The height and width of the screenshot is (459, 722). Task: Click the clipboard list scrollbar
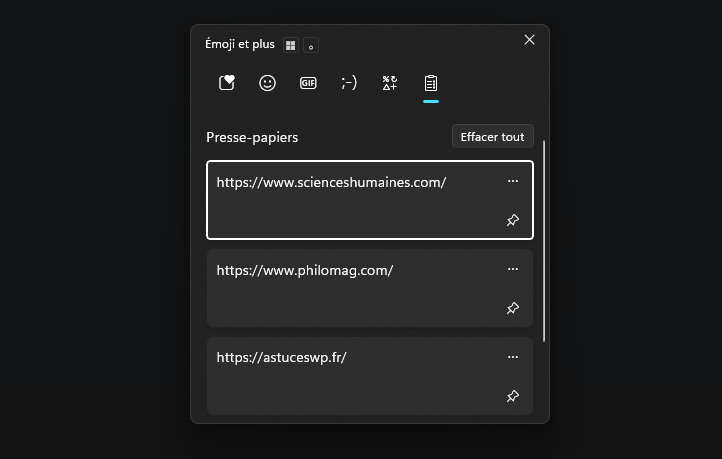[544, 241]
